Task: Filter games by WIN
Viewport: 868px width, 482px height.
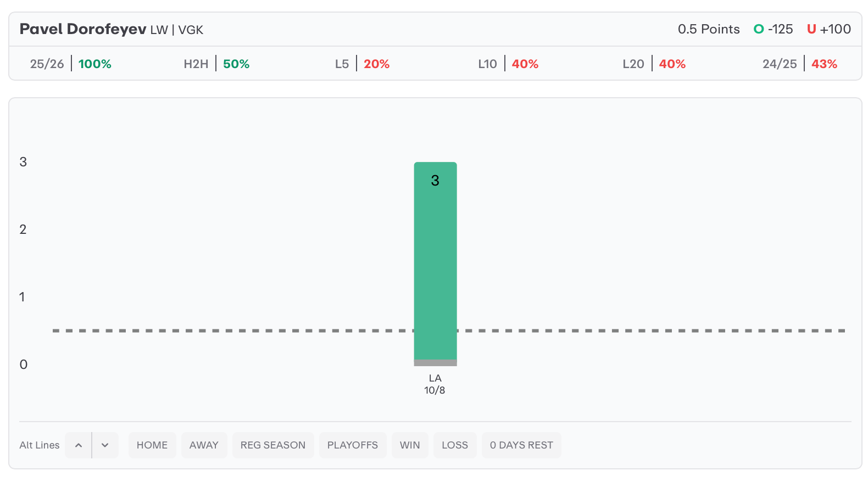Action: 410,445
